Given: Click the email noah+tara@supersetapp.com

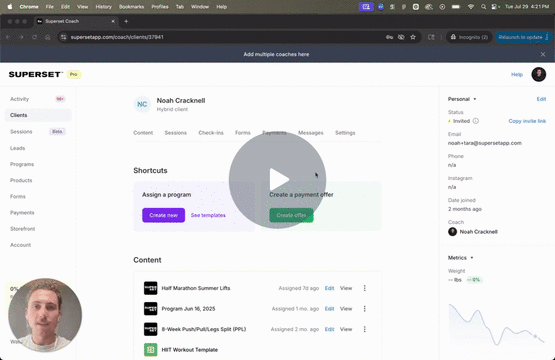Looking at the screenshot, I should (485, 143).
